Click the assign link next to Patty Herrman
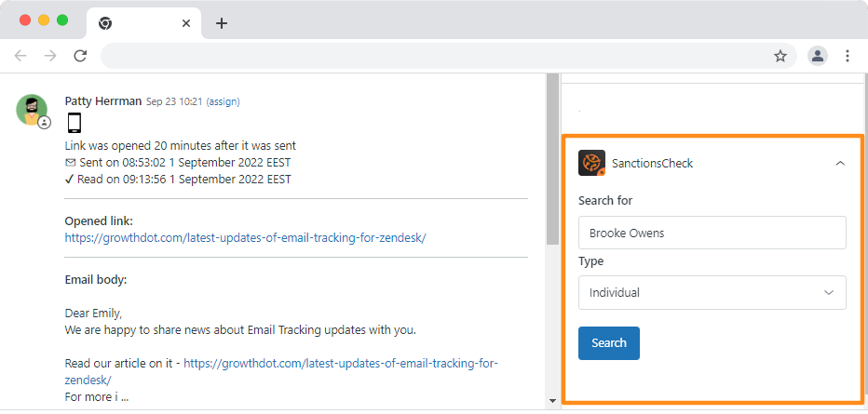 224,101
